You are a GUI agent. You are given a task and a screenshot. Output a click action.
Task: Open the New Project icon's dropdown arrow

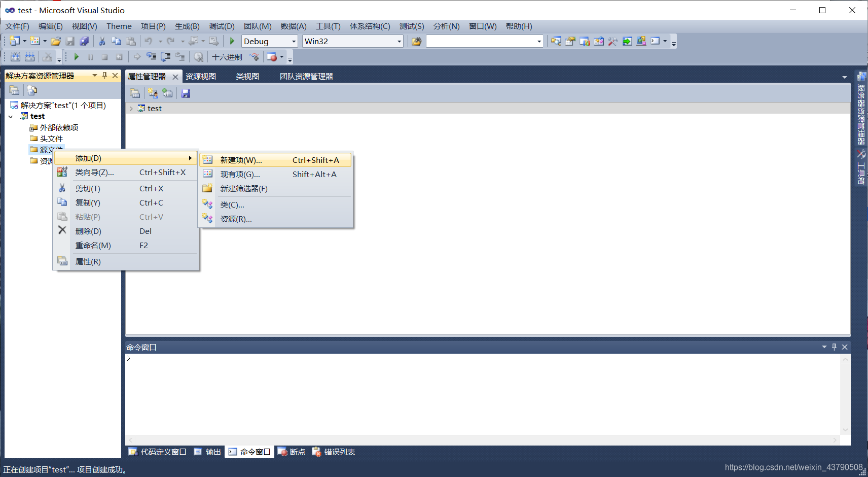(24, 41)
